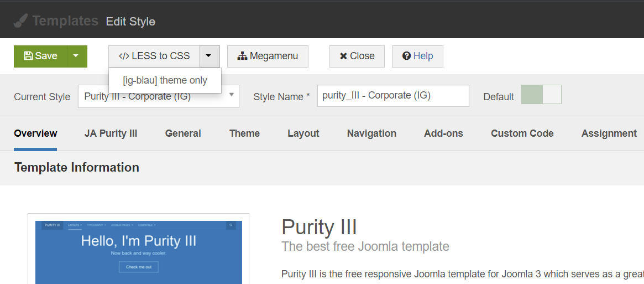The width and height of the screenshot is (644, 284).
Task: Click the Close button with X icon
Action: [x=357, y=56]
